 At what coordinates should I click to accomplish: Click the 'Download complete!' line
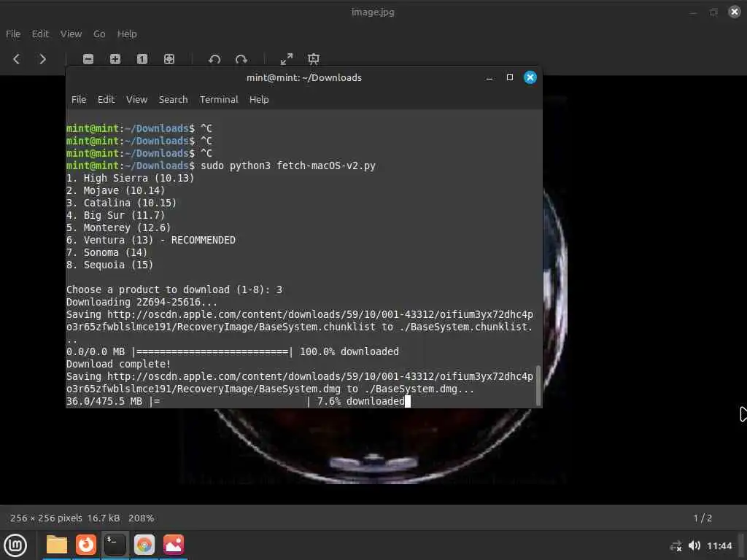pos(118,364)
